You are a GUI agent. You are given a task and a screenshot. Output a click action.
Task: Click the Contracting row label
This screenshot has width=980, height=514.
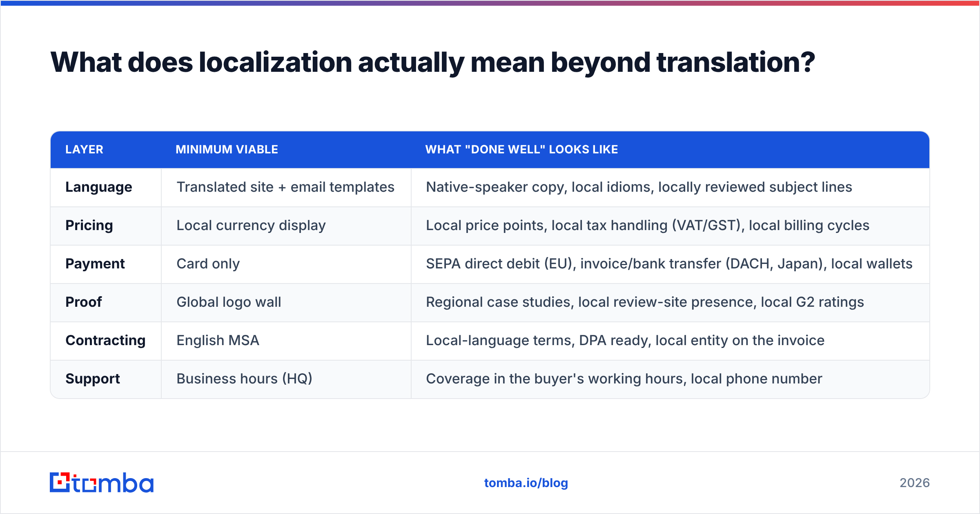click(105, 341)
